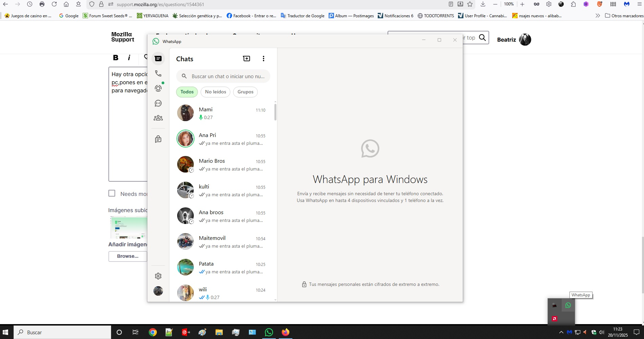The image size is (644, 339).
Task: Select the Grupos chat filter
Action: (x=246, y=92)
